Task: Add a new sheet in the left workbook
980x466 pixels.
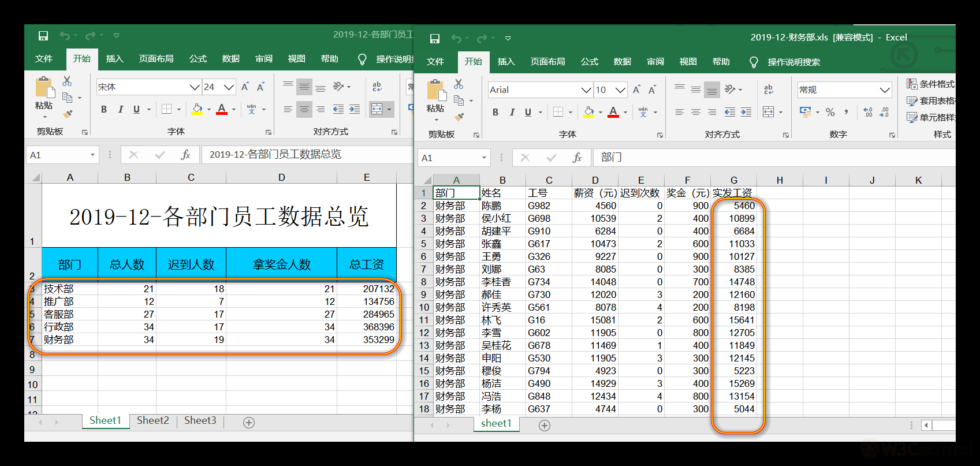Action: [249, 423]
